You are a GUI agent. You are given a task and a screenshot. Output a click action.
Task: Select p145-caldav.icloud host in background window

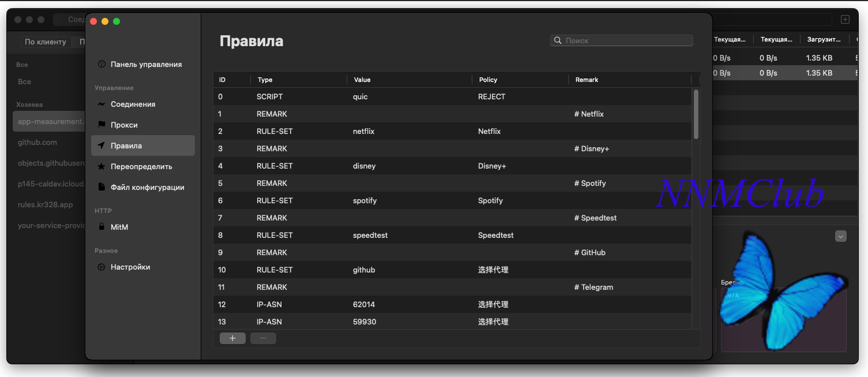[x=51, y=184]
